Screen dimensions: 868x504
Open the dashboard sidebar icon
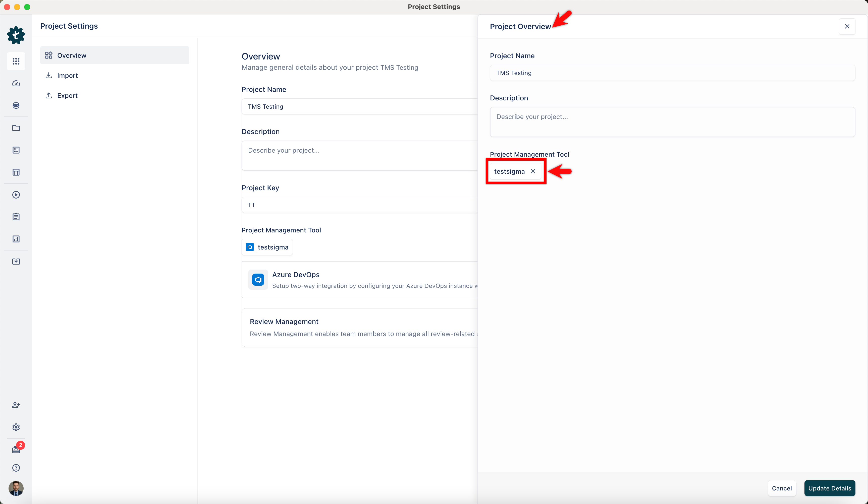click(16, 83)
